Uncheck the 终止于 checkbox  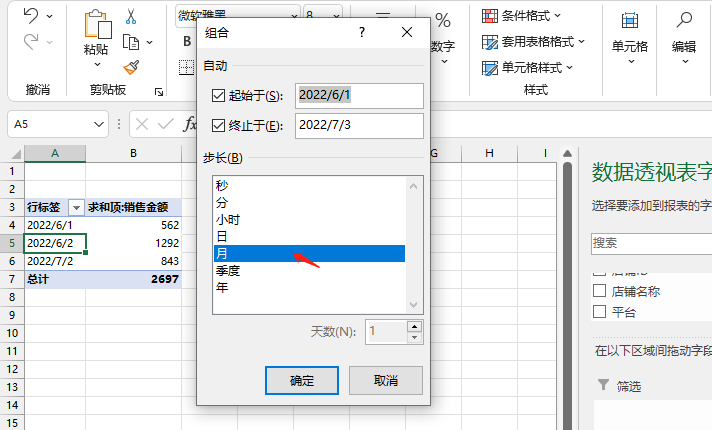click(x=218, y=125)
